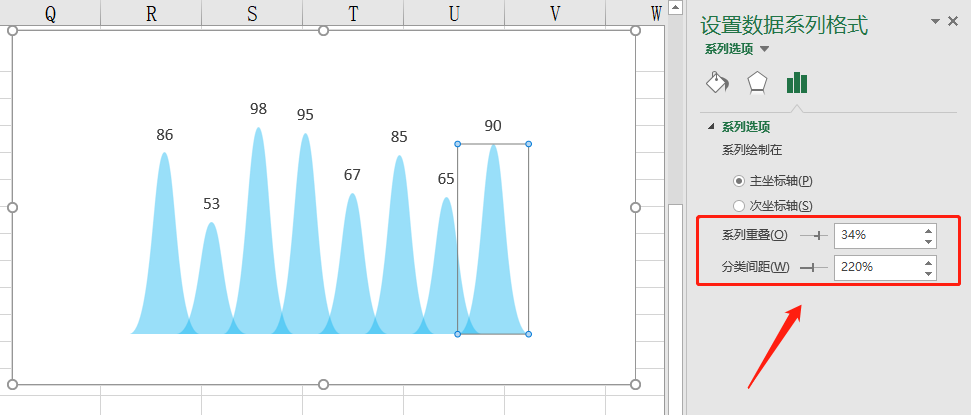Decrease 分类间距 value with down arrow
Viewport: 971px width, 415px height.
(x=928, y=274)
